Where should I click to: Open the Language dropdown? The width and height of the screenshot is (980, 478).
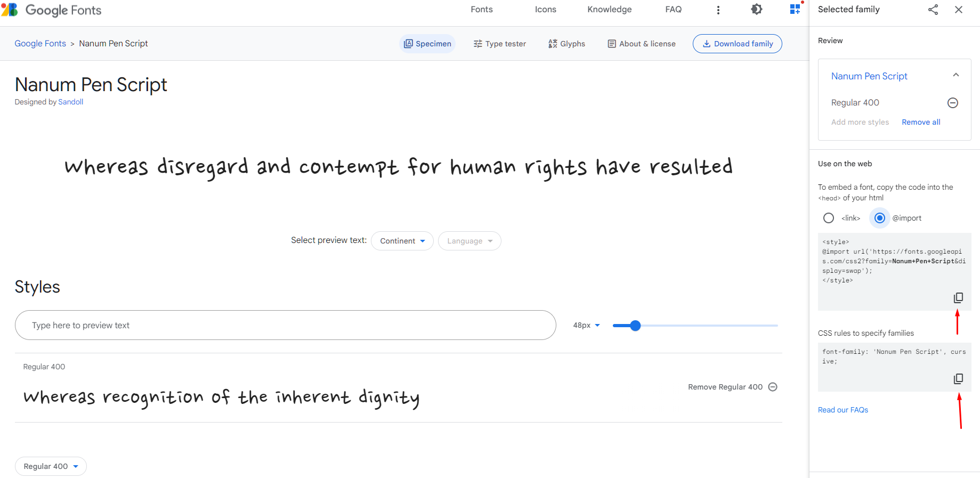pyautogui.click(x=469, y=241)
